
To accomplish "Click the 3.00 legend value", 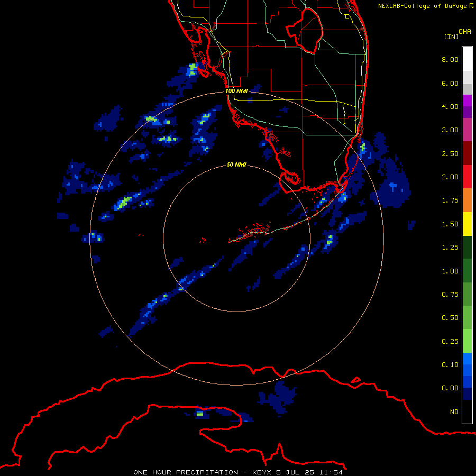I will click(450, 130).
